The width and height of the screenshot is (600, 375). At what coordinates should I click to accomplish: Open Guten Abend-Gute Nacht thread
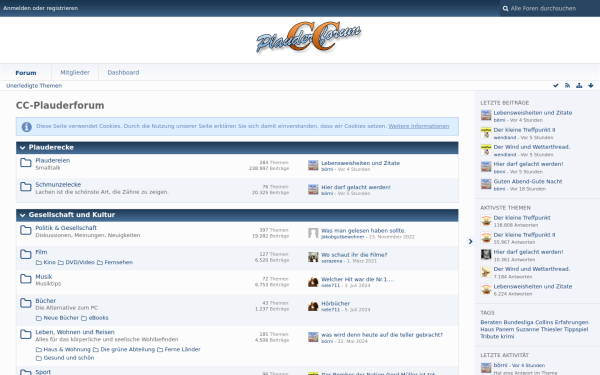[x=528, y=182]
